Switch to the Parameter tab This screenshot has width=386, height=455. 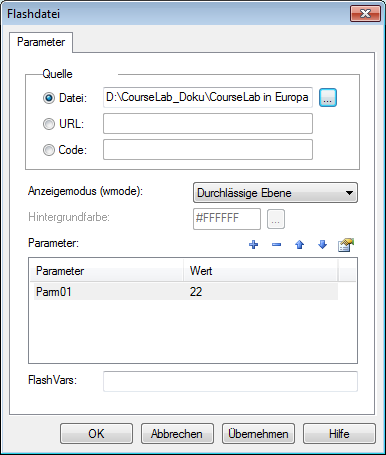41,42
